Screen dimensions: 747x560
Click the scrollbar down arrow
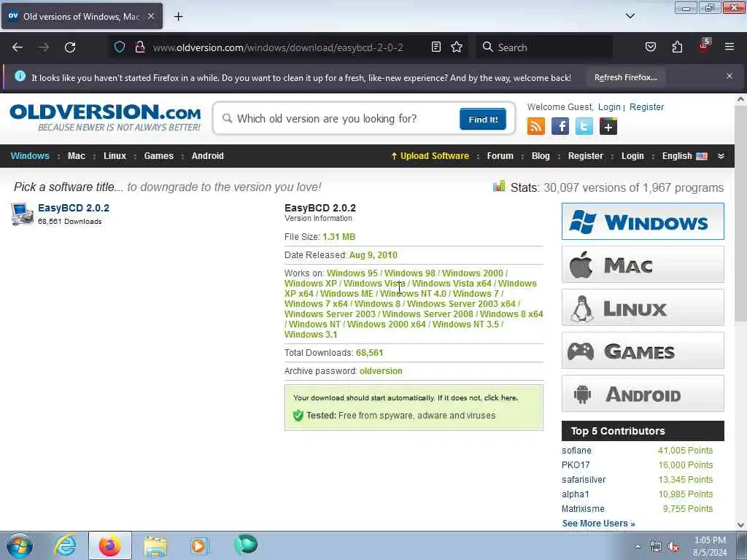[x=740, y=525]
